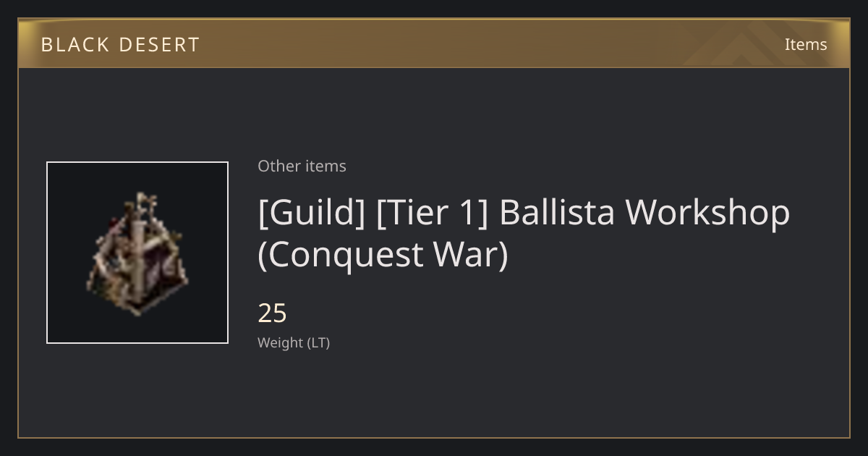868x456 pixels.
Task: Click the (Conquest War) text
Action: pyautogui.click(x=383, y=255)
